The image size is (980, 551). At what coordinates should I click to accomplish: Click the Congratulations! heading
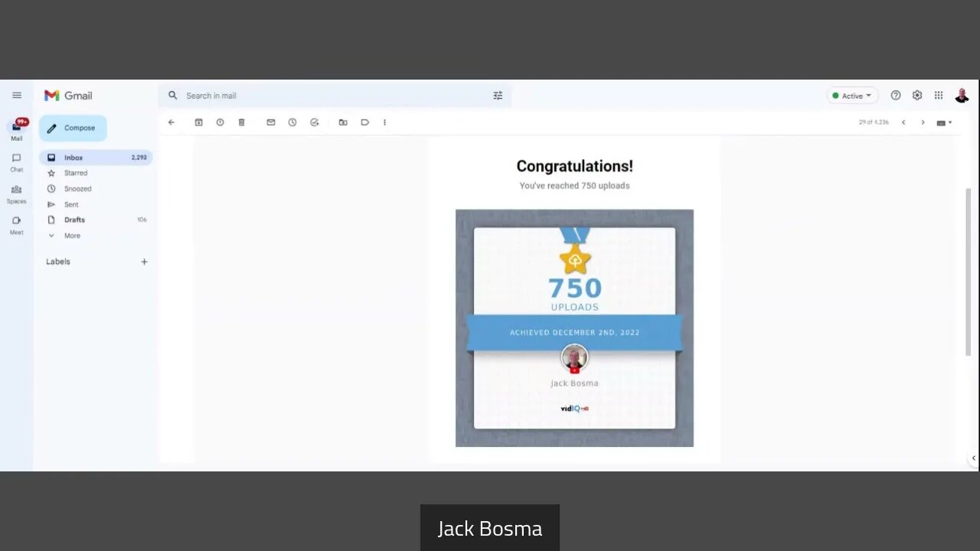click(574, 166)
